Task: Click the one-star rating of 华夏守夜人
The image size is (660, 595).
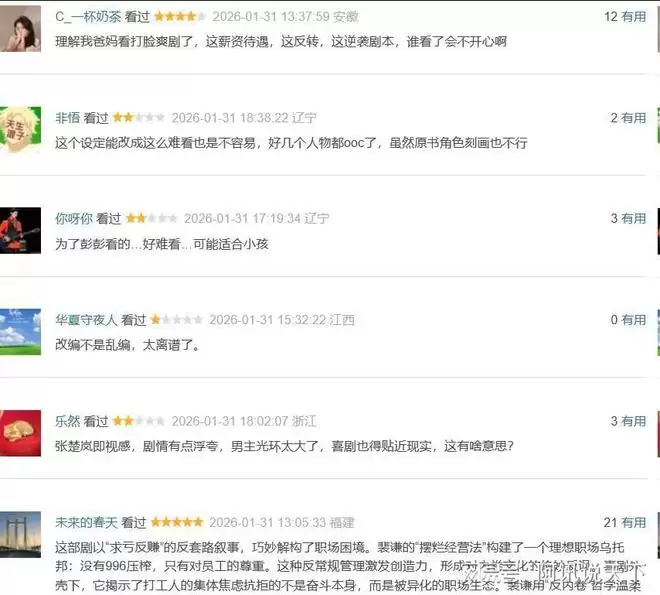Action: (x=177, y=320)
